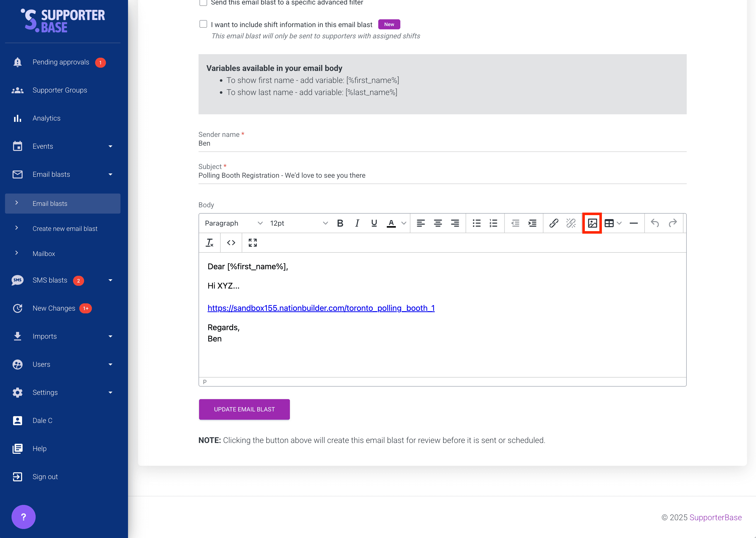Expand the table insert dropdown arrow
Image resolution: width=756 pixels, height=538 pixels.
coord(619,223)
